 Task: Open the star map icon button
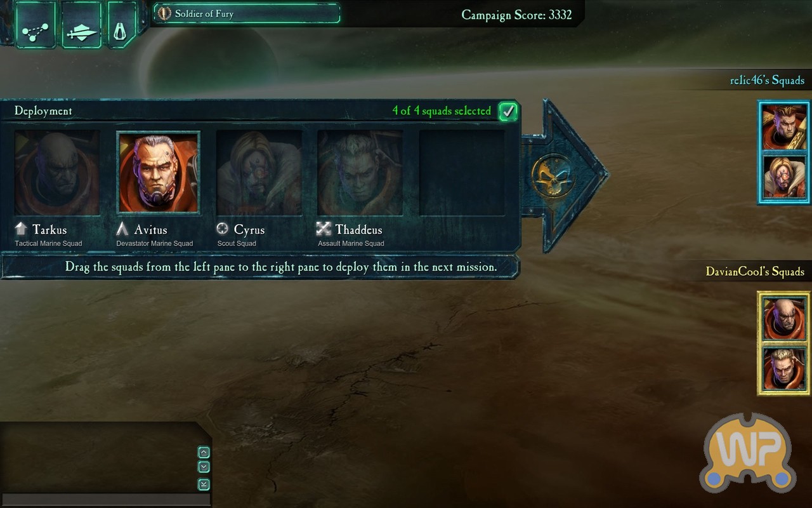(35, 24)
